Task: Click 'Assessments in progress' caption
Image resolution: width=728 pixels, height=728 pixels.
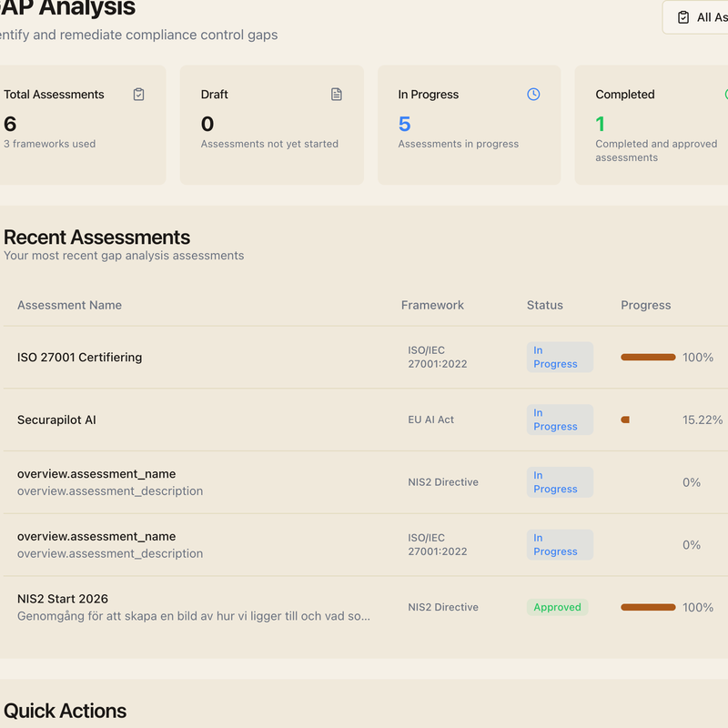Action: (x=459, y=144)
